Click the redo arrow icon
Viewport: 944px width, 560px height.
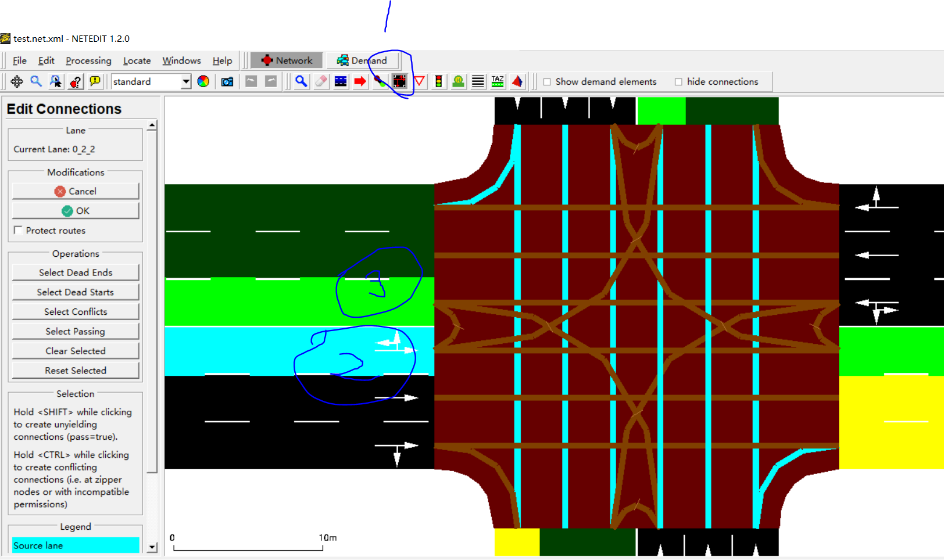(x=271, y=81)
